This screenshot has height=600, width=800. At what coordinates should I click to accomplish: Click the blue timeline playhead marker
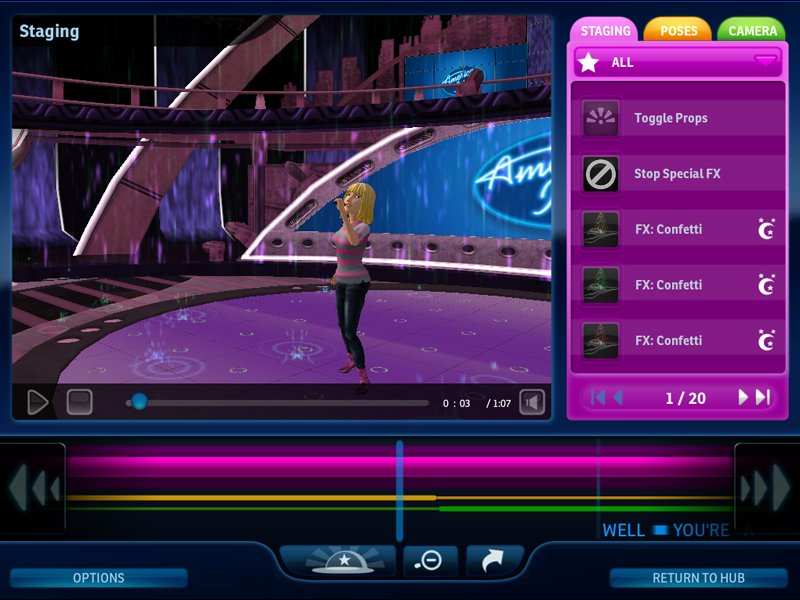pos(399,490)
